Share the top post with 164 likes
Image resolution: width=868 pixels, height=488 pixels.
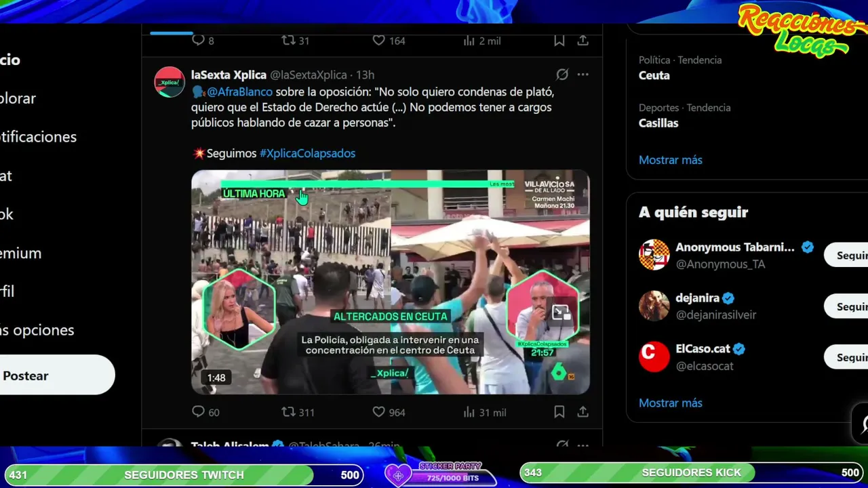pos(583,40)
